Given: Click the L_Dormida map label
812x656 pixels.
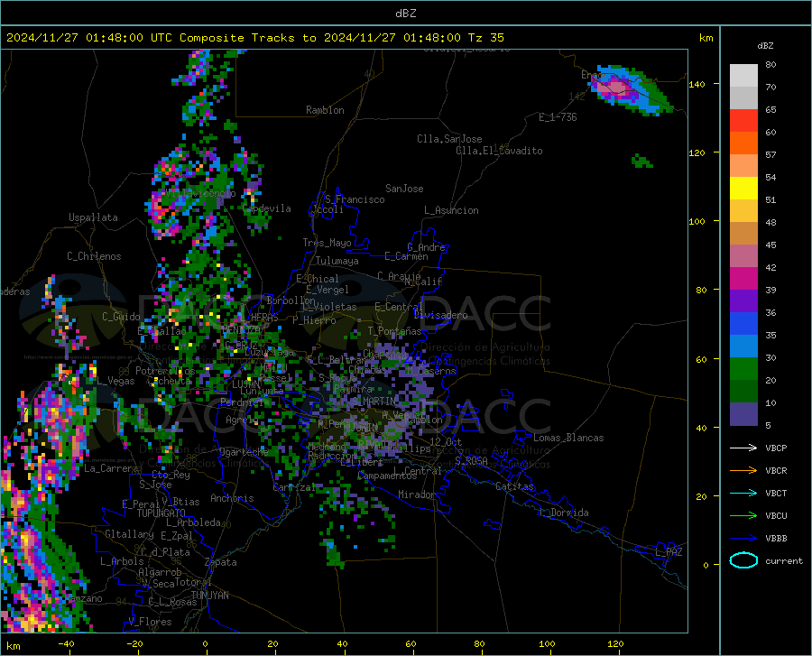Looking at the screenshot, I should pos(563,513).
